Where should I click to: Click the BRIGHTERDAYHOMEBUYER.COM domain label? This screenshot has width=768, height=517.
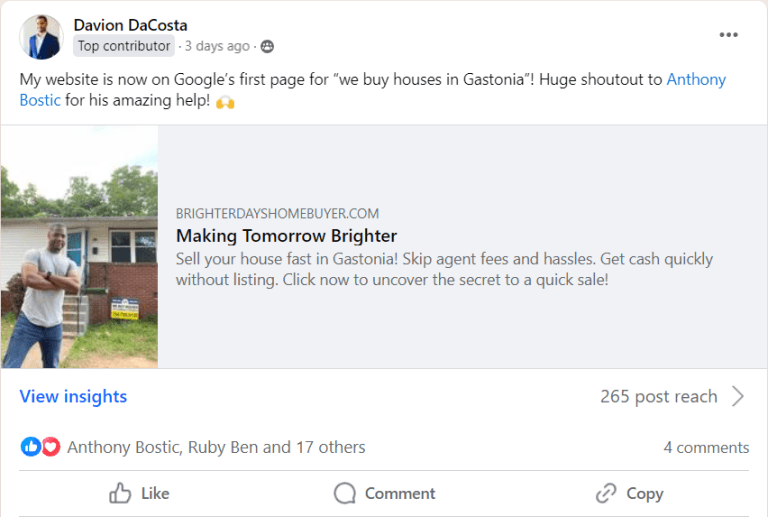277,213
